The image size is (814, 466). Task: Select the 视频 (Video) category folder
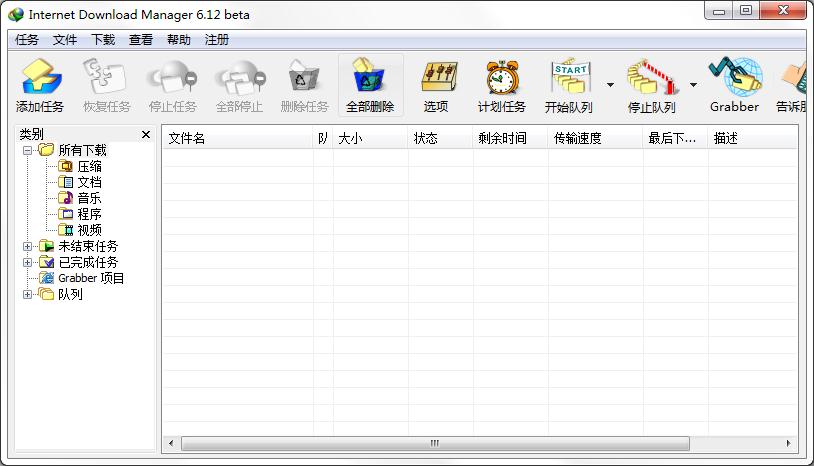coord(89,230)
